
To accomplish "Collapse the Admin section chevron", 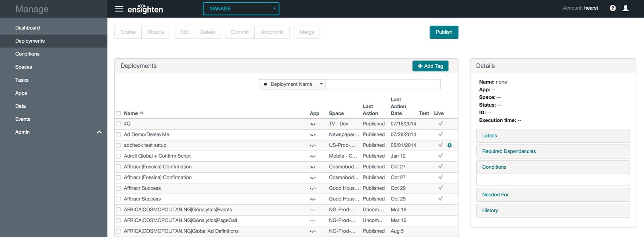I will point(99,132).
